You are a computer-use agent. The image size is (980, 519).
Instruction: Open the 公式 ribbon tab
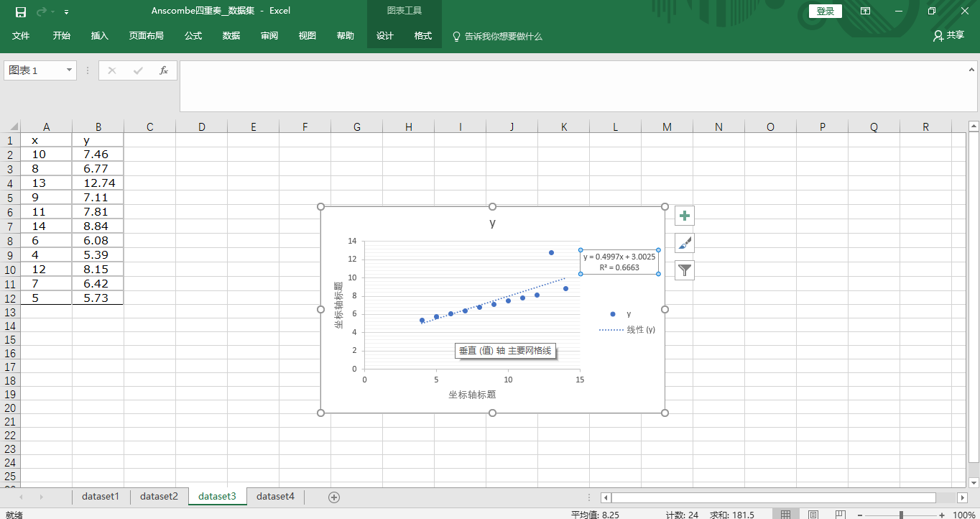pos(193,36)
